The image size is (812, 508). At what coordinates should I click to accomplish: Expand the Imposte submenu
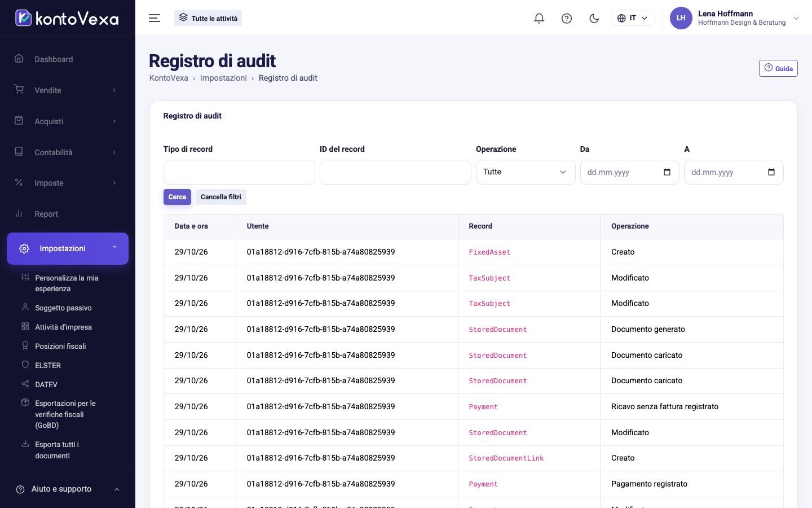(x=114, y=183)
